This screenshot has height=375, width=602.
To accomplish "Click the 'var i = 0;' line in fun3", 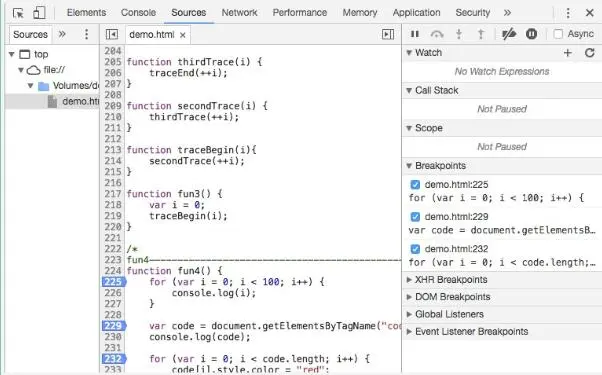I will 177,205.
